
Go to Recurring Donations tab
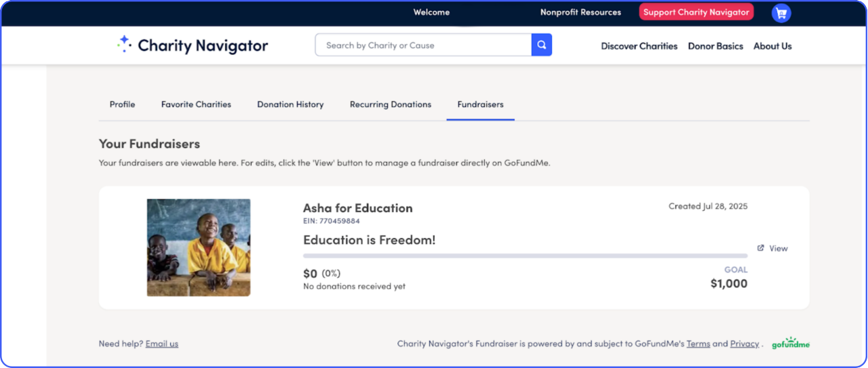pos(391,104)
